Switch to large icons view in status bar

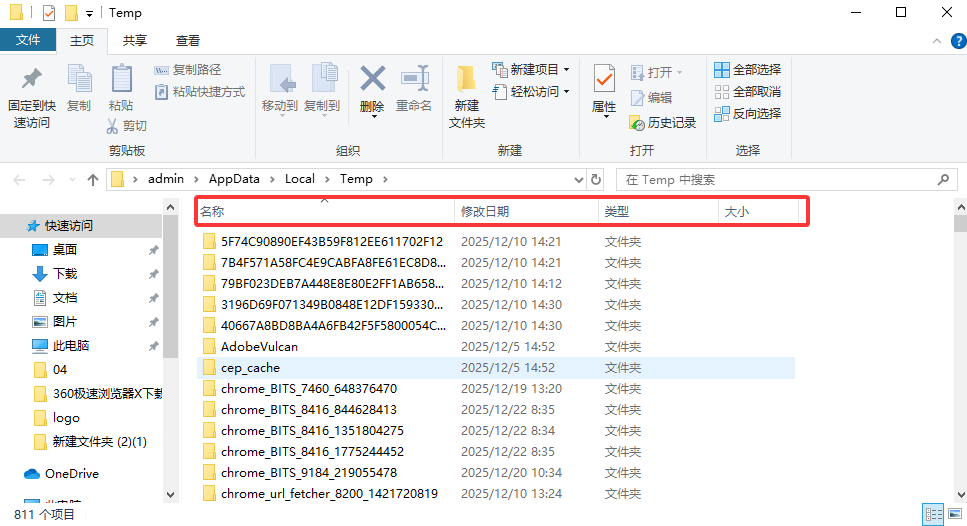(x=955, y=514)
